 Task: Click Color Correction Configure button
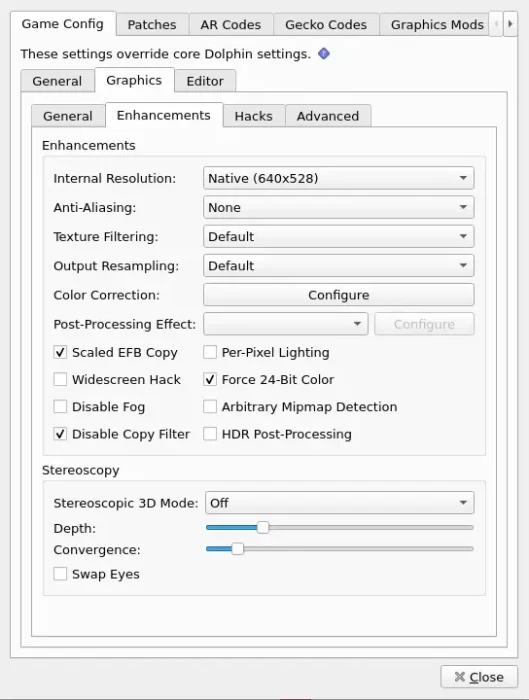(x=338, y=295)
